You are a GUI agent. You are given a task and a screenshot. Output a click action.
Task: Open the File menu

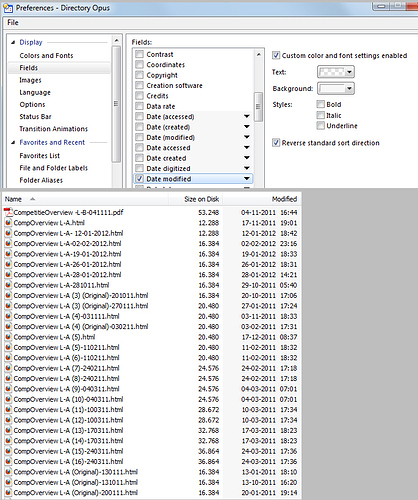tap(13, 23)
